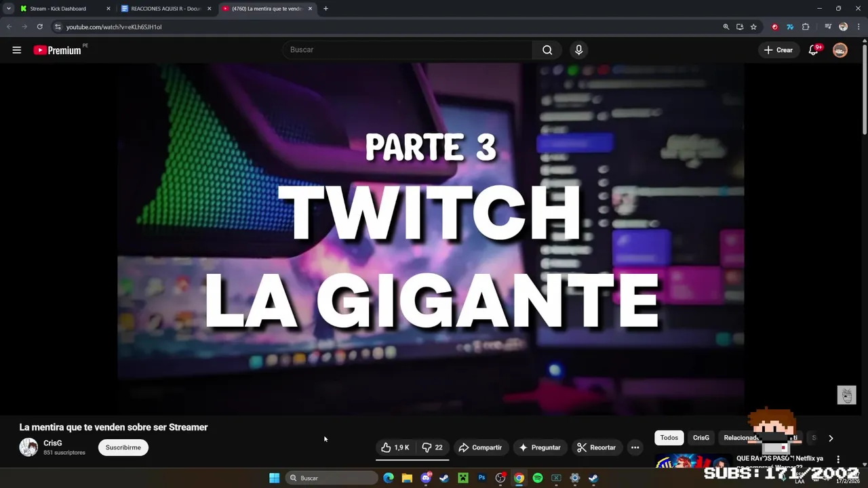Click the video title text
The image size is (868, 488).
(113, 427)
